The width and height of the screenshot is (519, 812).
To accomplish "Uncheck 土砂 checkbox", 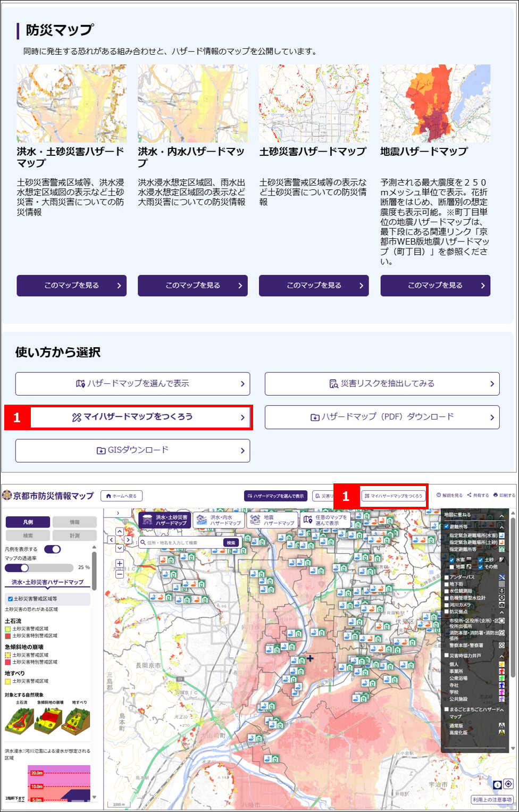I will pos(481,560).
